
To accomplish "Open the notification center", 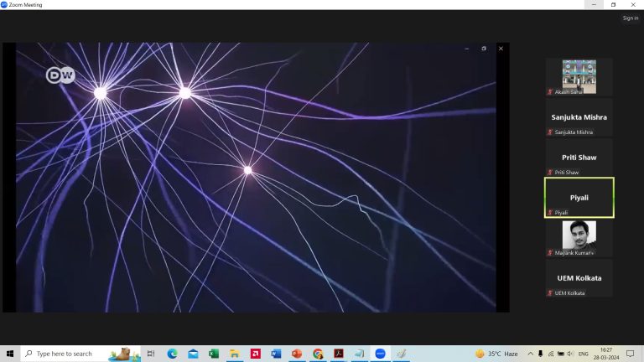I will pos(631,354).
